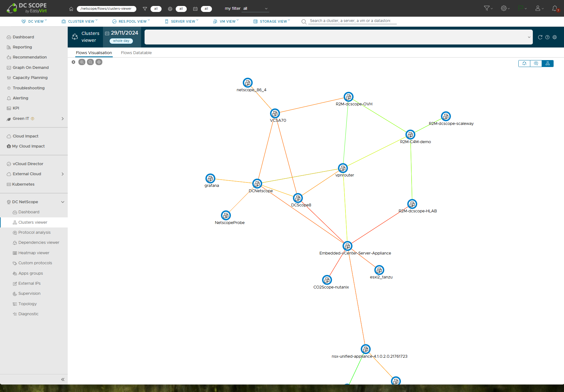Image resolution: width=564 pixels, height=392 pixels.
Task: Open the user account dropdown
Action: pos(539,8)
